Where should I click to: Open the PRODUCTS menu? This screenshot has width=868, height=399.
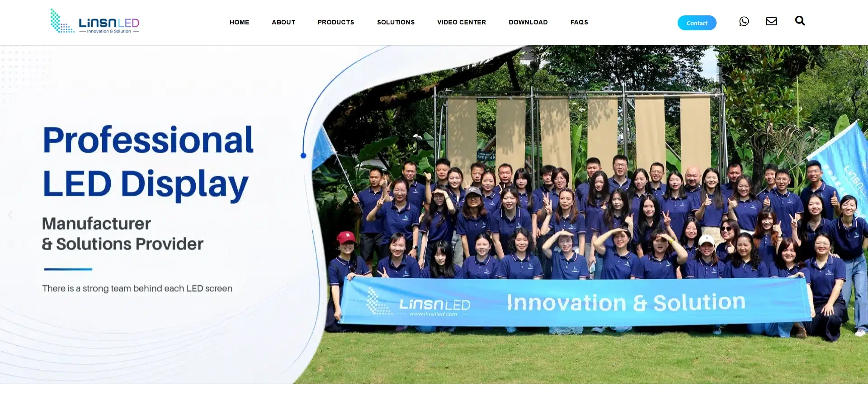coord(336,22)
